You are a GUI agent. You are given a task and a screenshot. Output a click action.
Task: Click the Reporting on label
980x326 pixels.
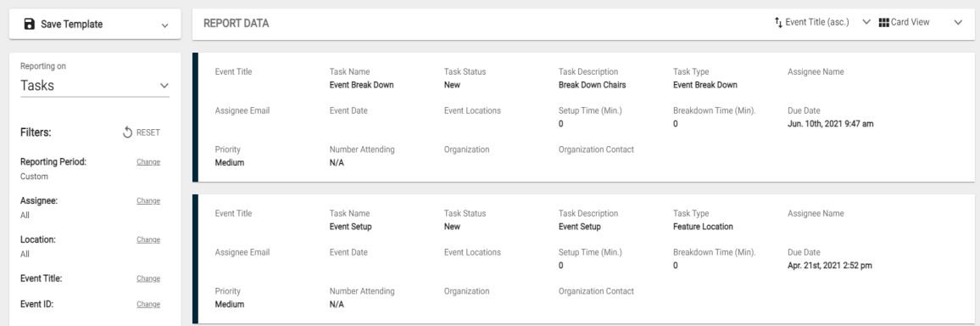tap(43, 66)
